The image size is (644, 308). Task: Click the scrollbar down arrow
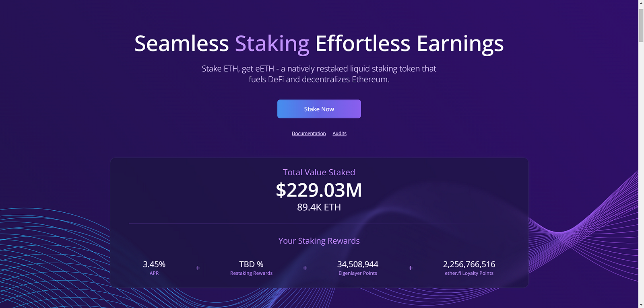pyautogui.click(x=641, y=305)
